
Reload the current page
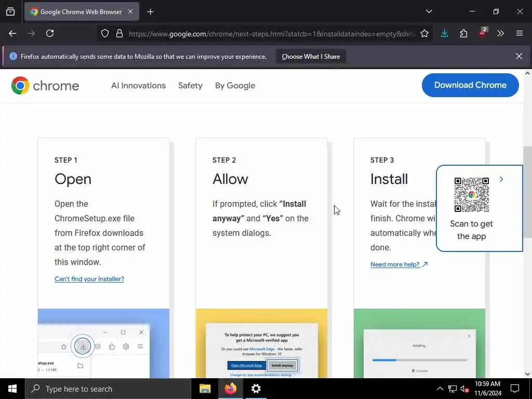point(50,33)
